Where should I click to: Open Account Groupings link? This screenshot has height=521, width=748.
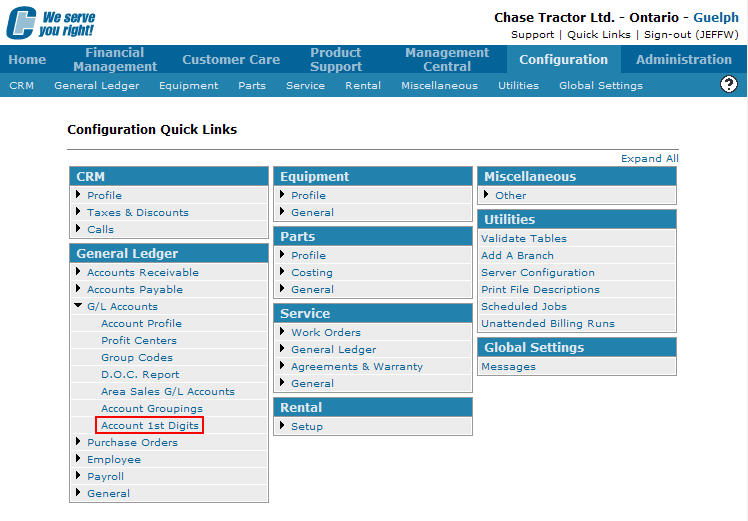click(152, 409)
